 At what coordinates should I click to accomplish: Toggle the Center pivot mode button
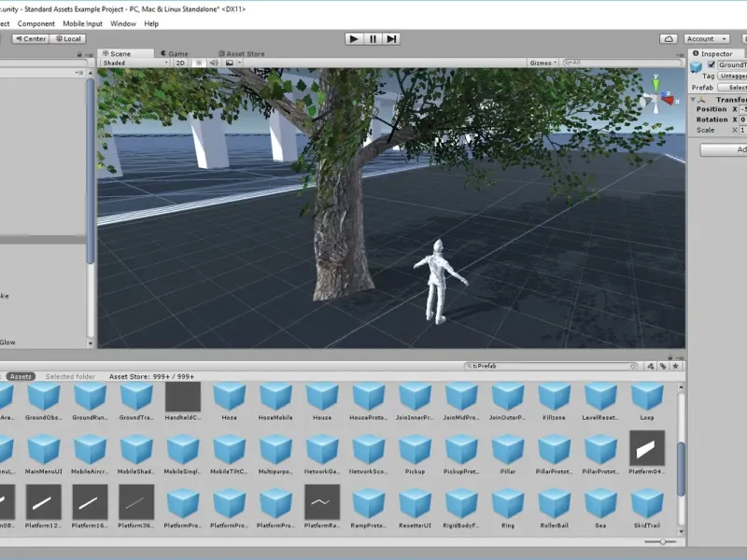(29, 38)
